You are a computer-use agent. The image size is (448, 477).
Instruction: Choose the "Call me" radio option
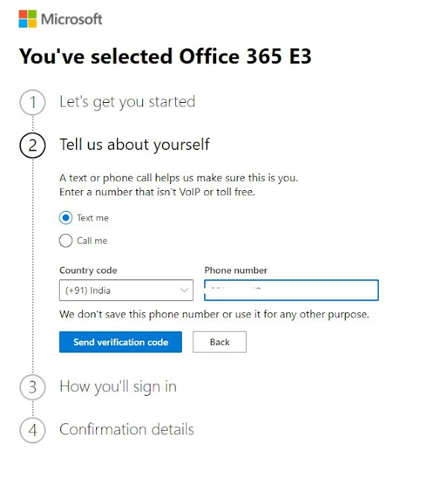point(66,241)
